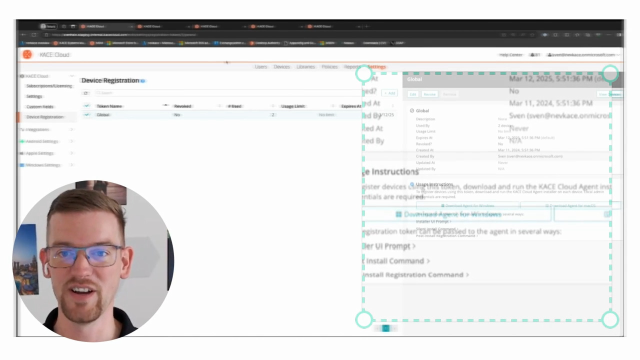
Task: Open the sven account dropdown menu
Action: (584, 55)
